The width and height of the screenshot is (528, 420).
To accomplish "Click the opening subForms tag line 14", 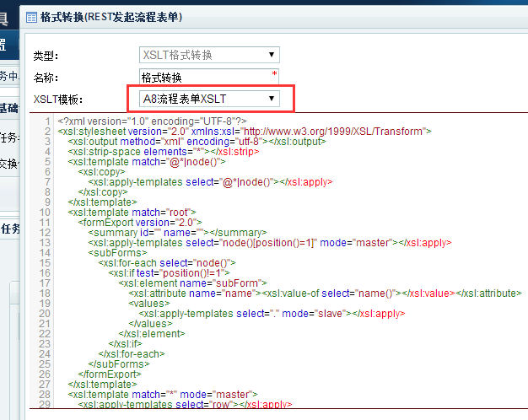I will 117,253.
